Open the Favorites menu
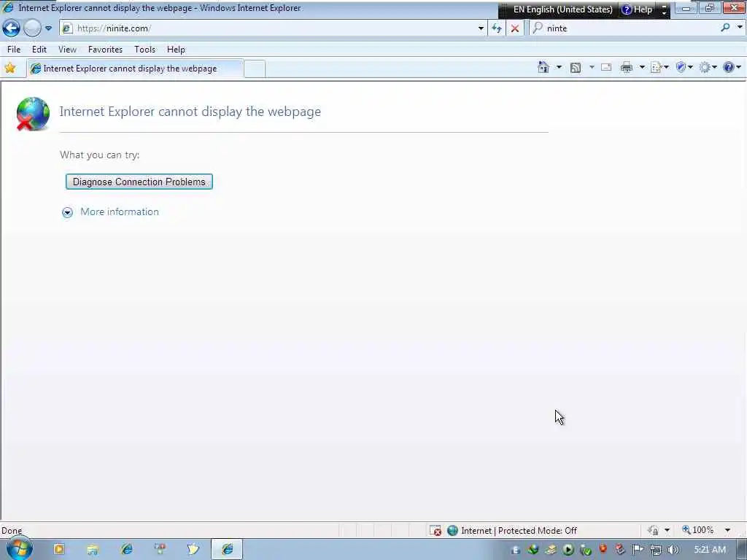 105,50
